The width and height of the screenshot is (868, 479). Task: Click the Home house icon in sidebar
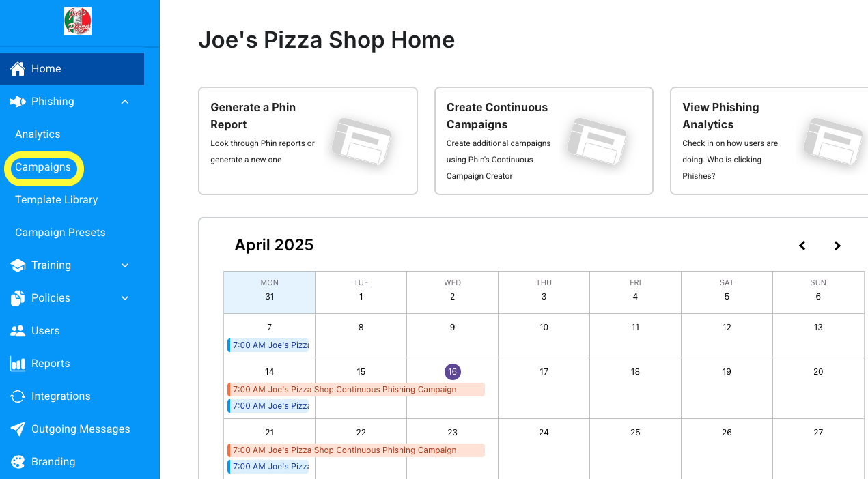(18, 69)
